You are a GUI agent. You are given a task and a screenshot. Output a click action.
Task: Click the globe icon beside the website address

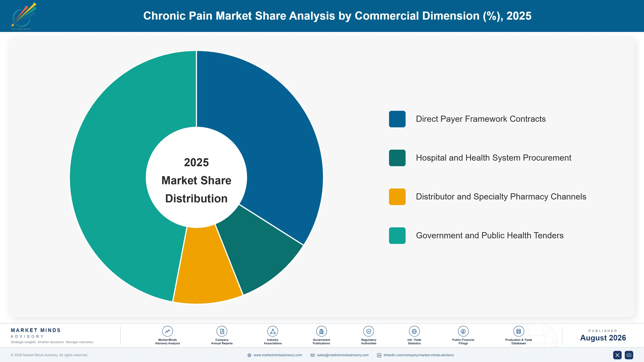tap(249, 355)
